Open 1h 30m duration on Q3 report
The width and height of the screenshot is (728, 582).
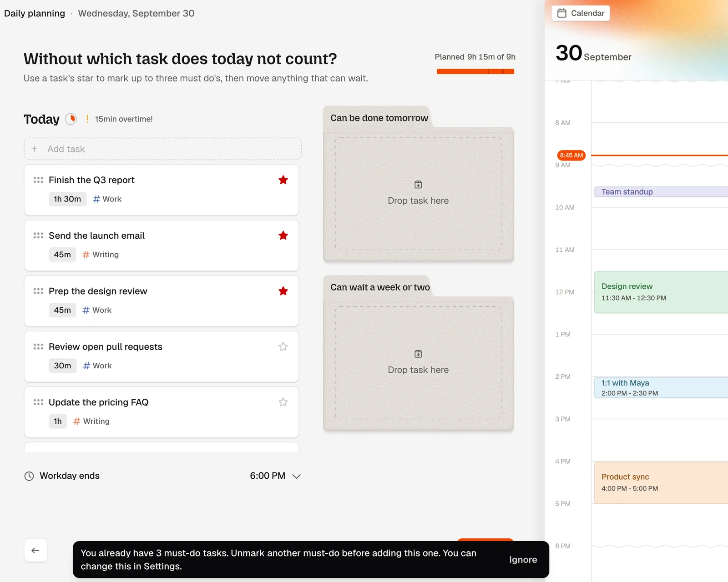pos(67,199)
